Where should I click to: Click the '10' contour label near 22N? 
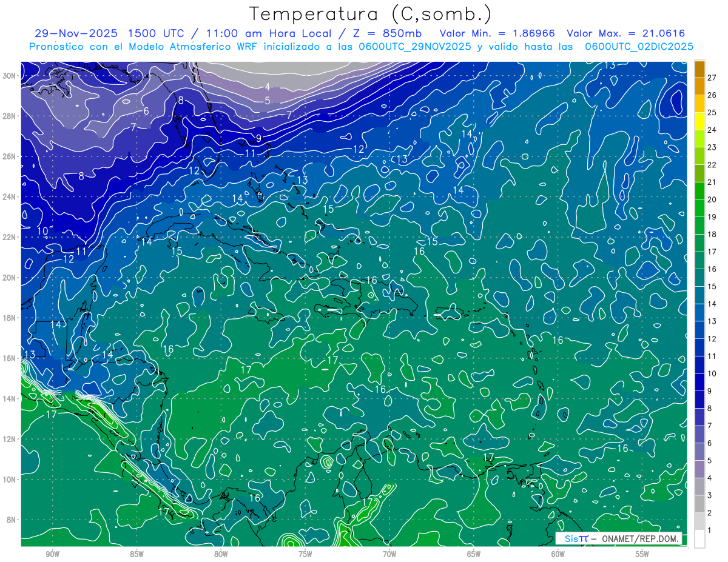(x=42, y=231)
